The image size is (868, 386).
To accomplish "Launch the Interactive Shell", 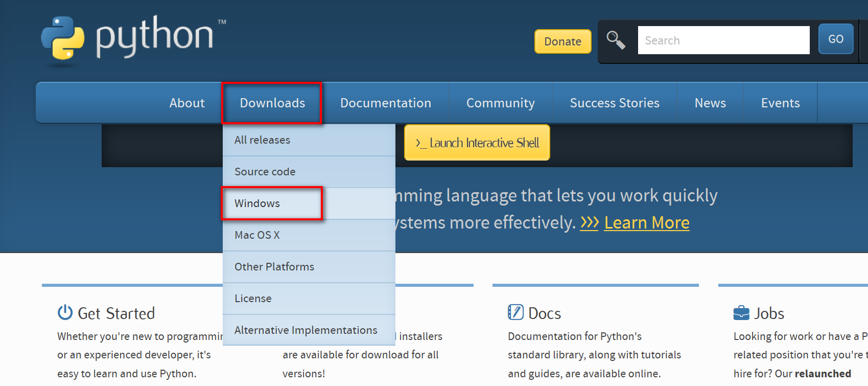I will tap(477, 143).
